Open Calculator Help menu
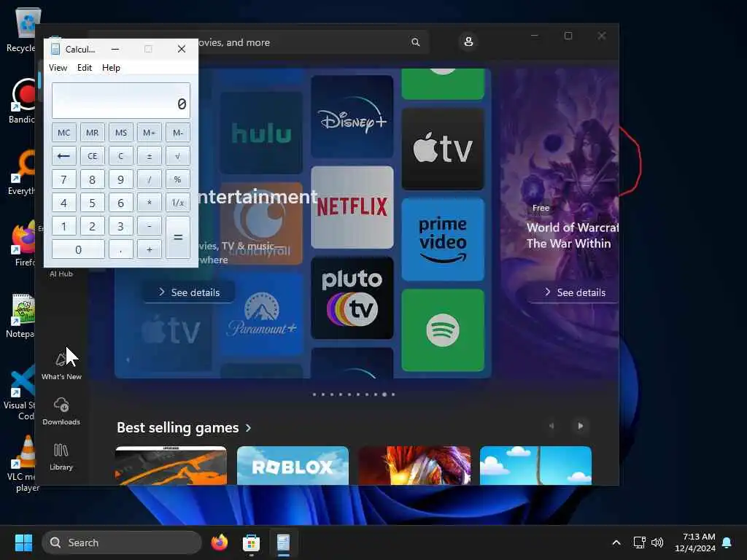Image resolution: width=747 pixels, height=560 pixels. click(x=111, y=68)
